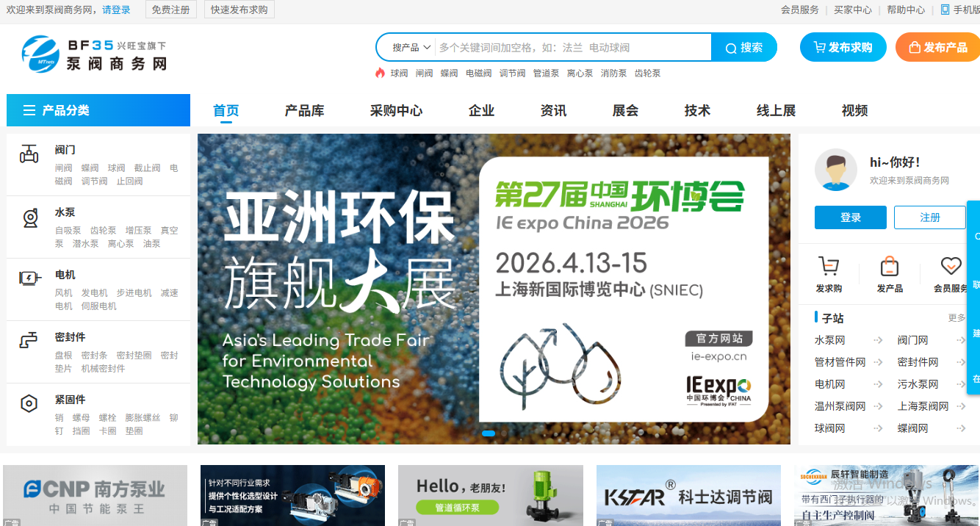Open mobile version via 手机版 phone icon
980x526 pixels.
pyautogui.click(x=946, y=10)
